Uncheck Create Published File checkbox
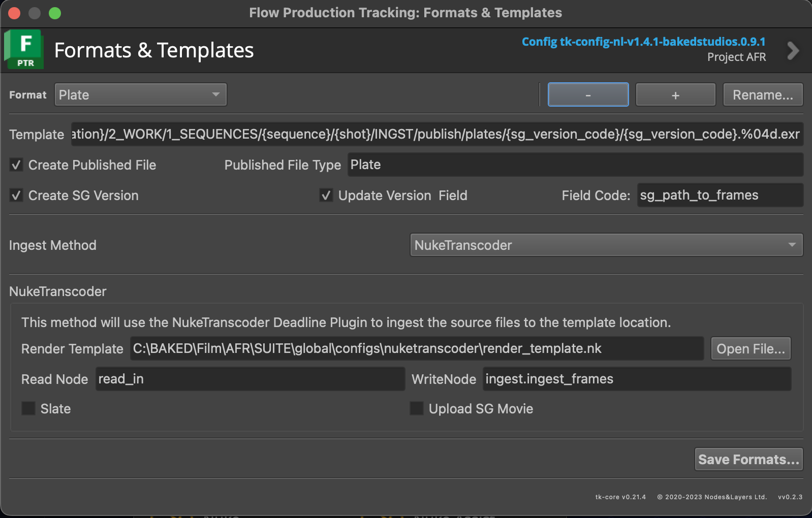This screenshot has height=518, width=812. pyautogui.click(x=17, y=165)
